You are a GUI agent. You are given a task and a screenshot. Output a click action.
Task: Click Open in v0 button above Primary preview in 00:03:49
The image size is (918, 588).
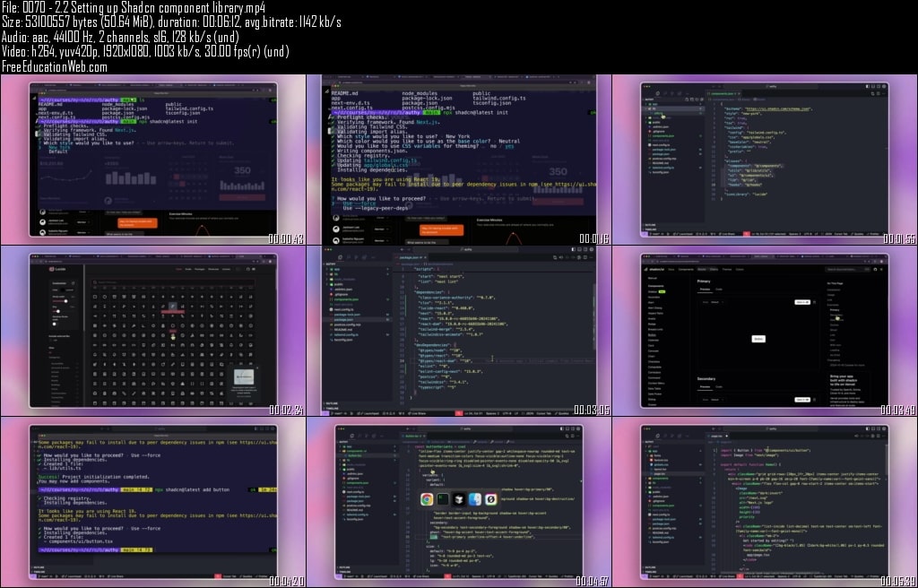click(802, 302)
